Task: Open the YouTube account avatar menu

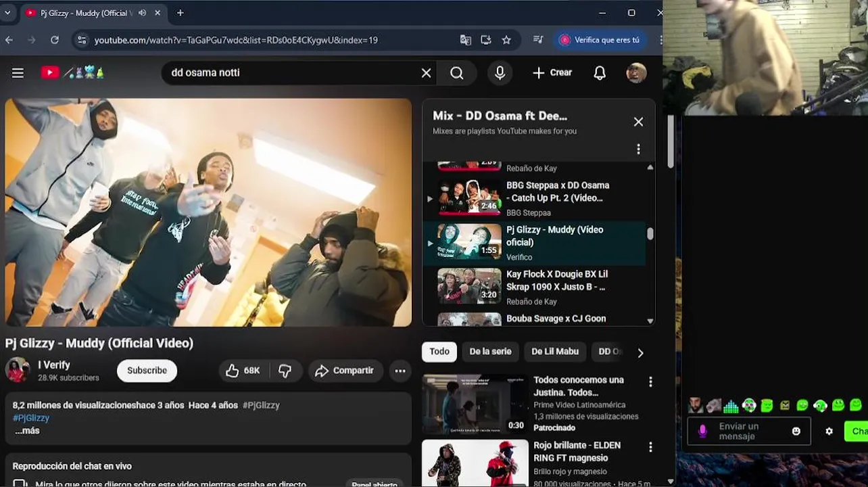Action: point(636,73)
